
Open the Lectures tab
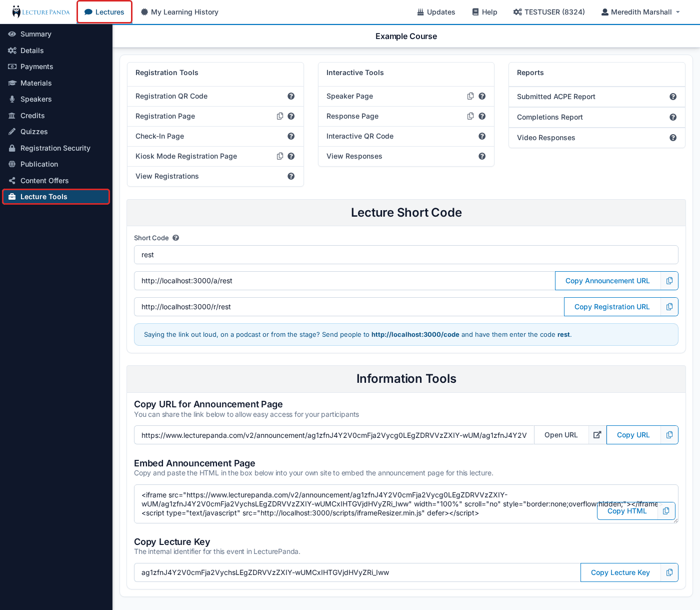click(104, 12)
